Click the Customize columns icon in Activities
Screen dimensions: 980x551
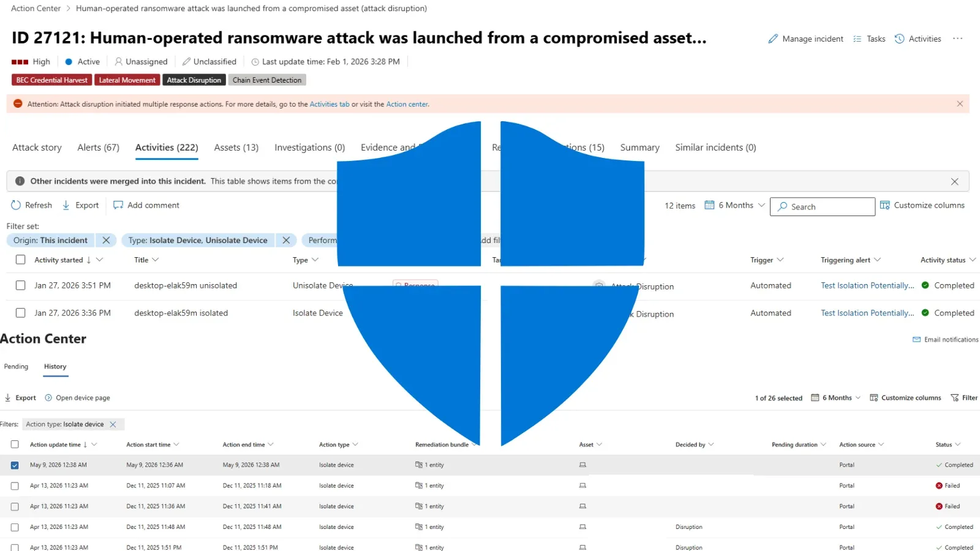click(884, 205)
